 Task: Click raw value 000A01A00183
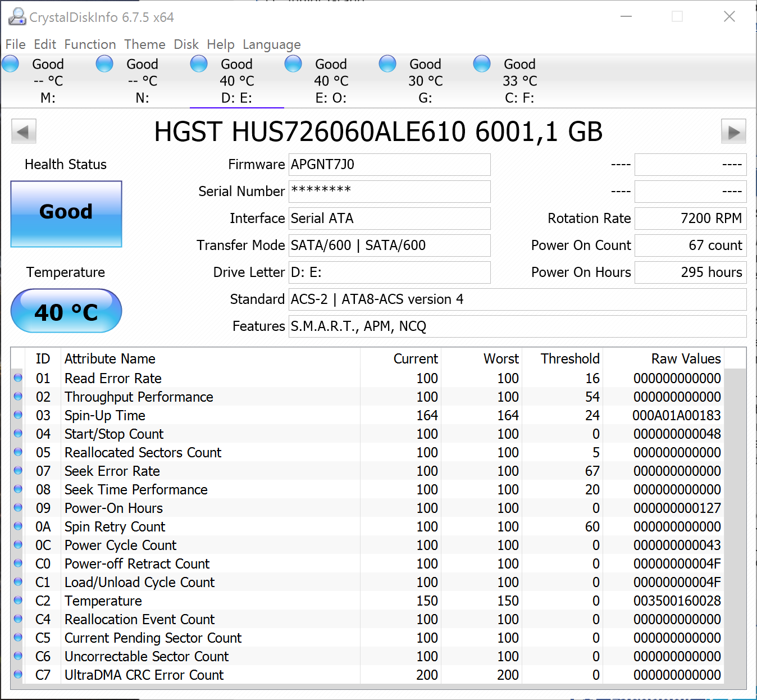(677, 415)
